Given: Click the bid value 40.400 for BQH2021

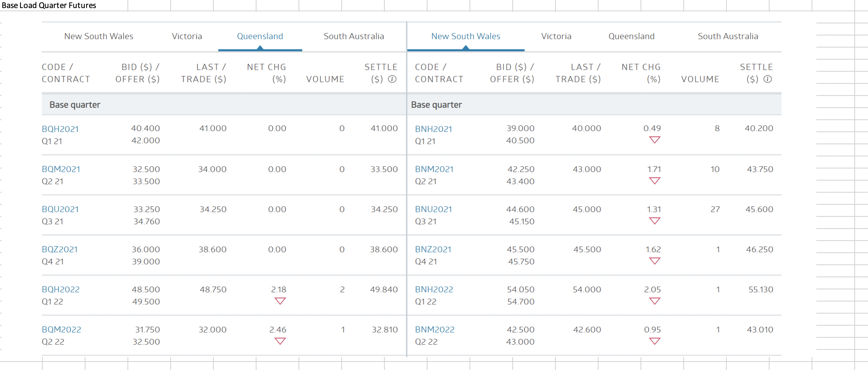Looking at the screenshot, I should [x=145, y=128].
